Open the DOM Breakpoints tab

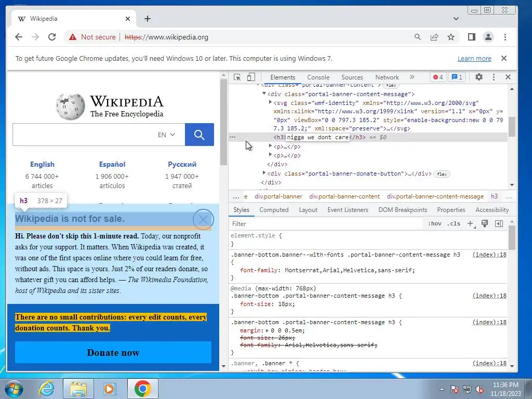[403, 210]
